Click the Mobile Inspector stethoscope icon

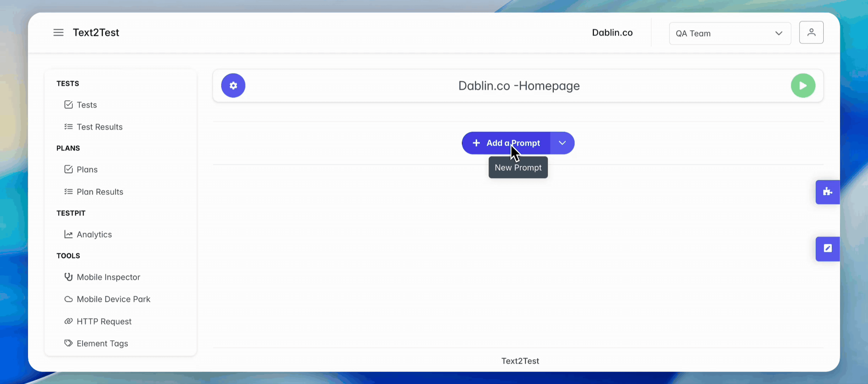tap(68, 277)
